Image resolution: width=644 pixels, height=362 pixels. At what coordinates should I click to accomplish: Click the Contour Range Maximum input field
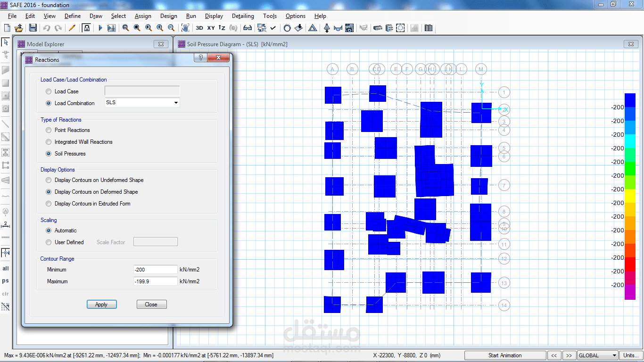pos(156,281)
